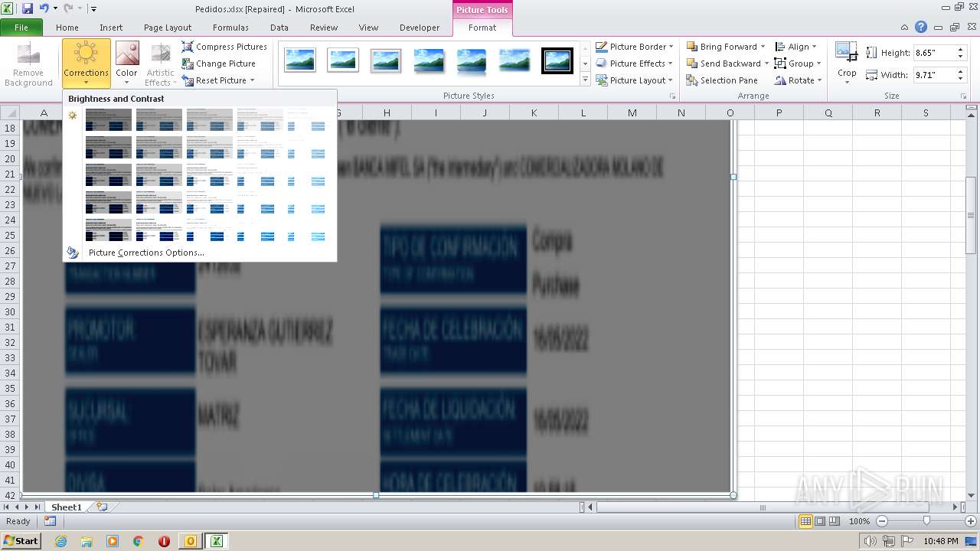Switch to the Formulas tab
This screenshot has height=551, width=980.
pyautogui.click(x=230, y=28)
